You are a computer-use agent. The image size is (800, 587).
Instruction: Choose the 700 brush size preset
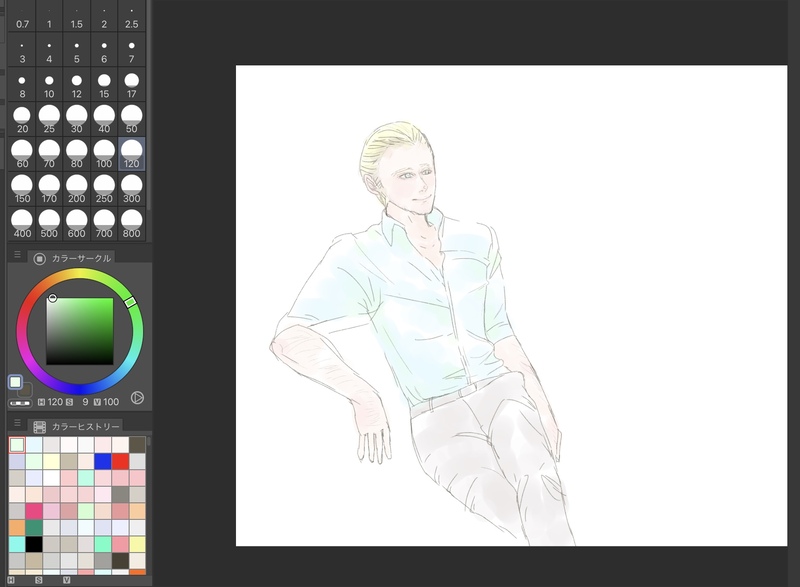pos(104,224)
